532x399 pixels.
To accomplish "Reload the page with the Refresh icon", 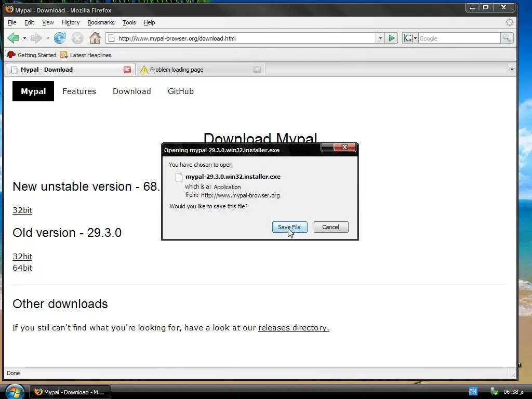I will click(60, 38).
